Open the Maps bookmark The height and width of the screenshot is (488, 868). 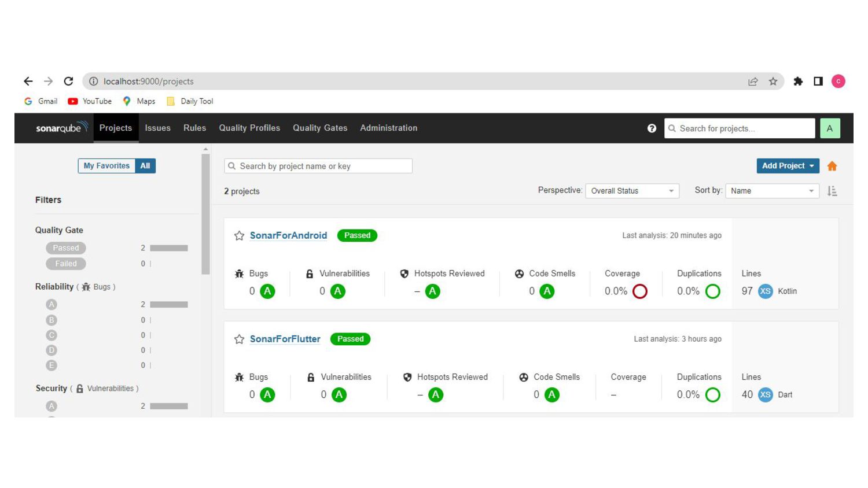click(x=139, y=101)
